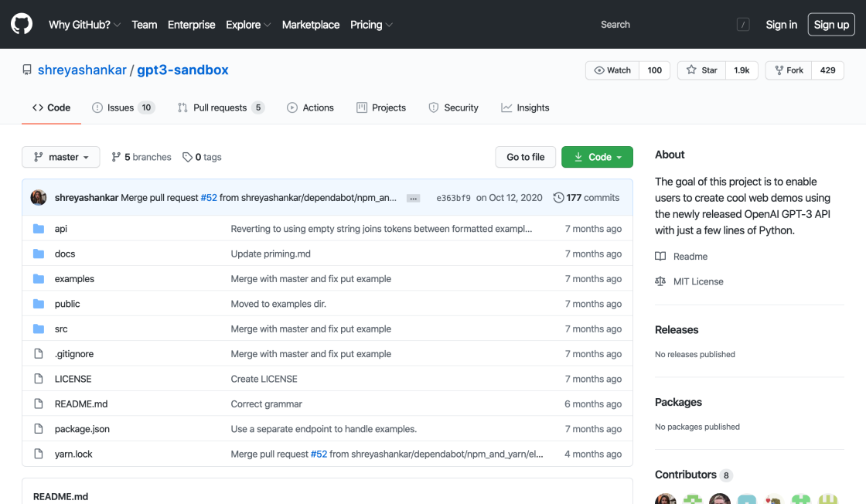Open the master branch dropdown

pos(61,157)
